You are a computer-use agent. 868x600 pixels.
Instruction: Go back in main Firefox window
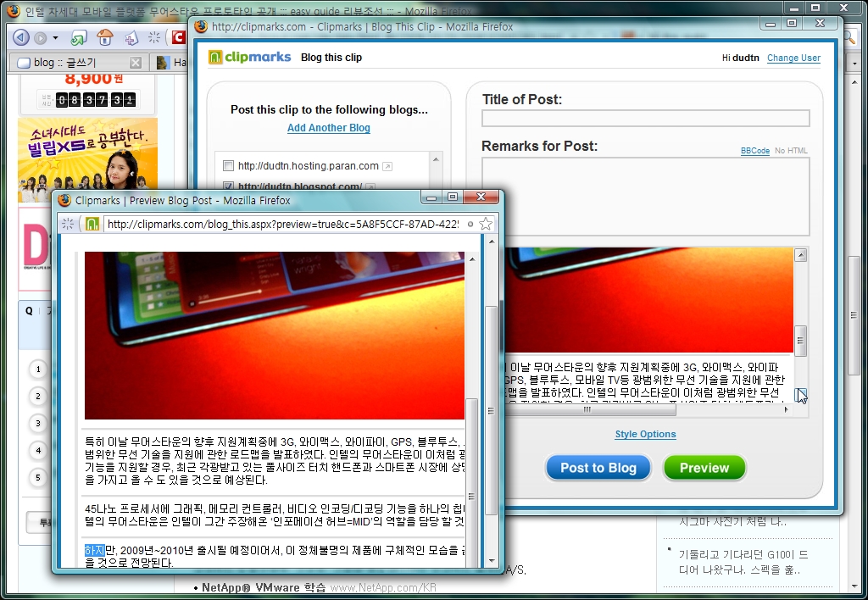pos(20,37)
